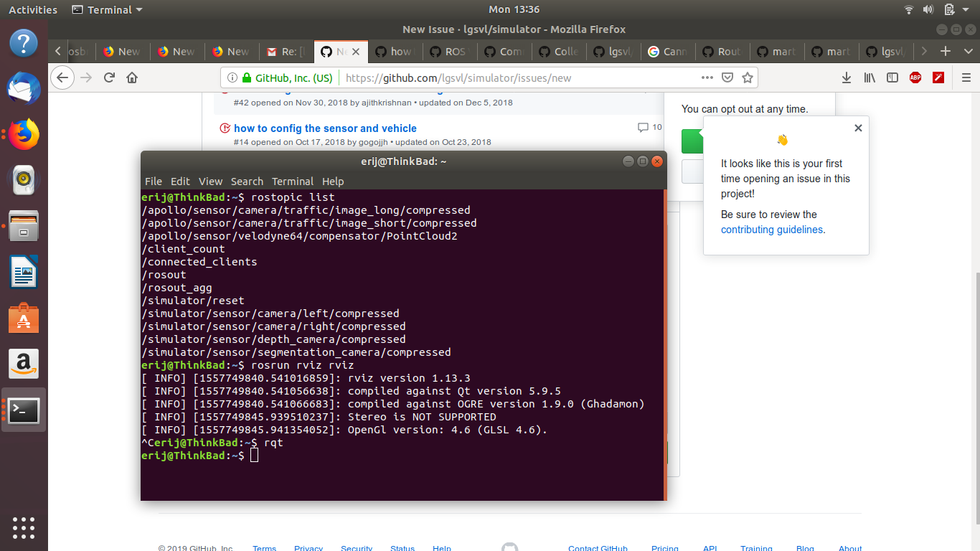Open the clock showing Mon 13:36
Image resolution: width=980 pixels, height=551 pixels.
click(514, 9)
